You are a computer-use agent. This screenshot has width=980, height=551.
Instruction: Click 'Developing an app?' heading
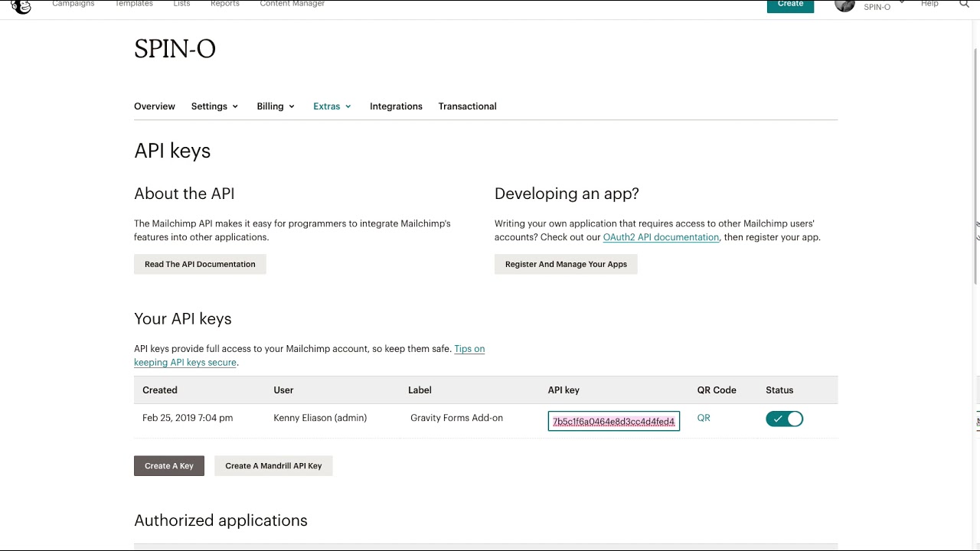click(567, 194)
